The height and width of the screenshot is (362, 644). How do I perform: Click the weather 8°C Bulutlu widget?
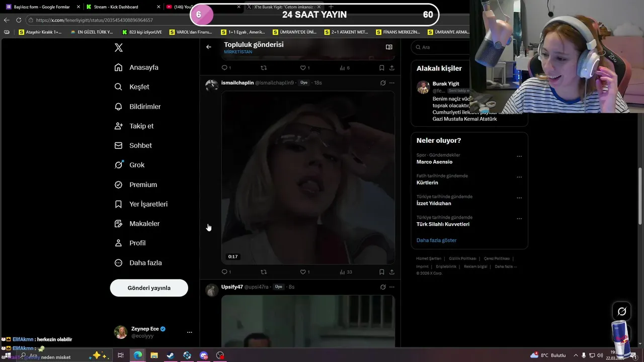click(548, 355)
